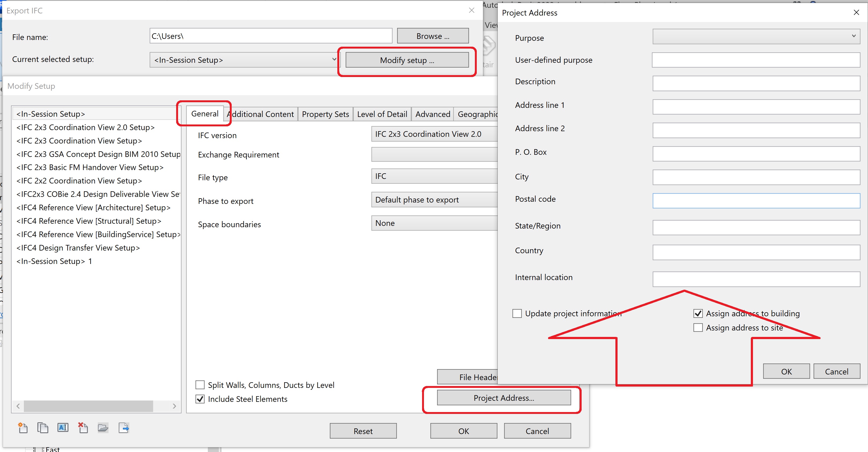Viewport: 868px width, 452px height.
Task: Toggle Split Walls, Columns, Ducts by Level
Action: 200,385
